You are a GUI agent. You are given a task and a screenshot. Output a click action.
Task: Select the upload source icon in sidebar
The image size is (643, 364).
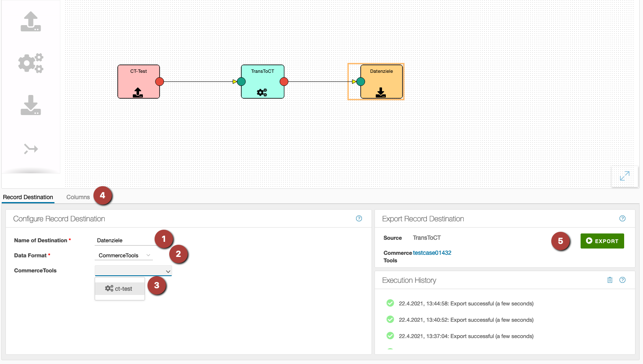click(31, 22)
